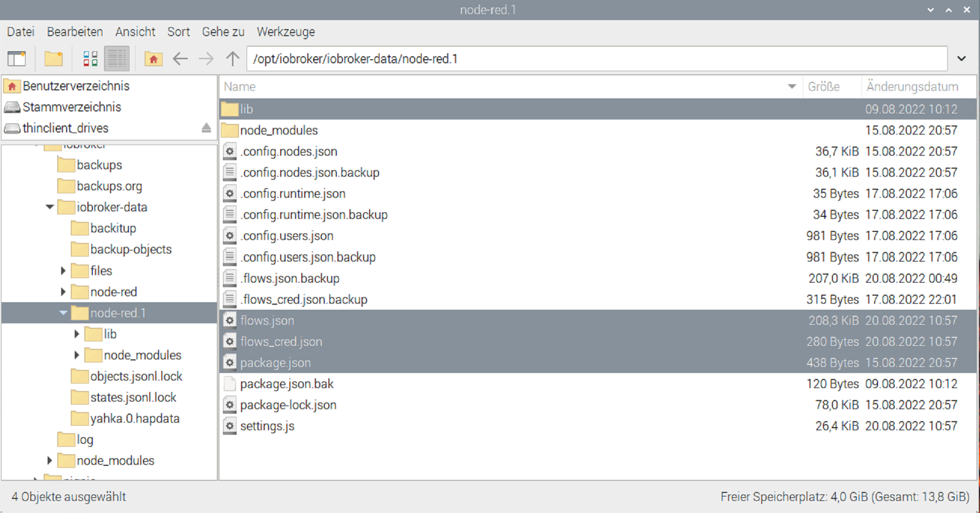Image resolution: width=980 pixels, height=513 pixels.
Task: Click the settings.js file icon
Action: 230,426
